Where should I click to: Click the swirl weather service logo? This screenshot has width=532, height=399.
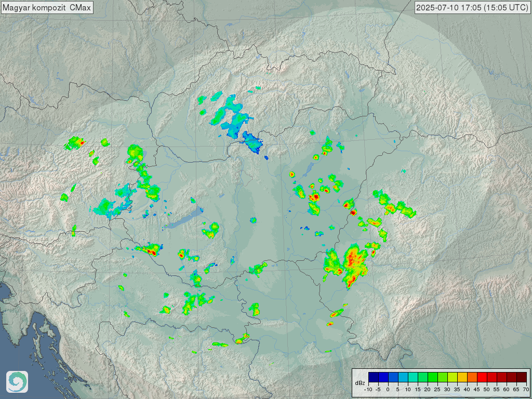pos(17,382)
